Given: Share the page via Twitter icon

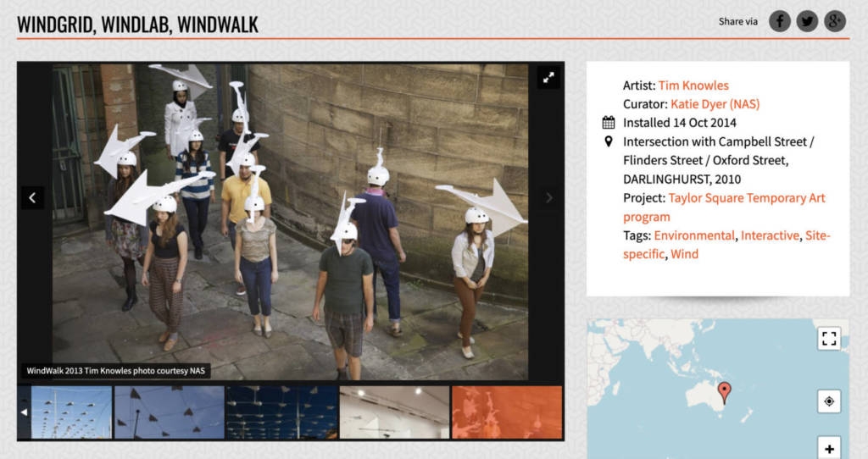Looking at the screenshot, I should click(807, 21).
